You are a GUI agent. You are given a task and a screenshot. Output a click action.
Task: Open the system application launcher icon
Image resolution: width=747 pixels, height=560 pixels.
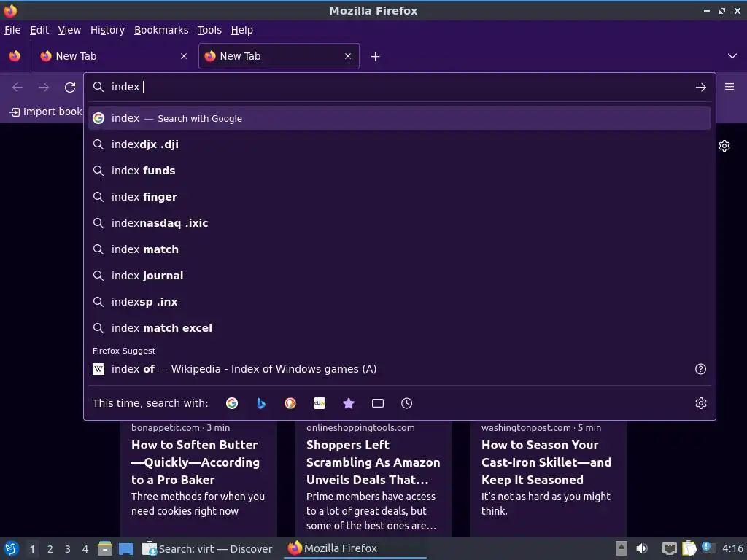(12, 548)
